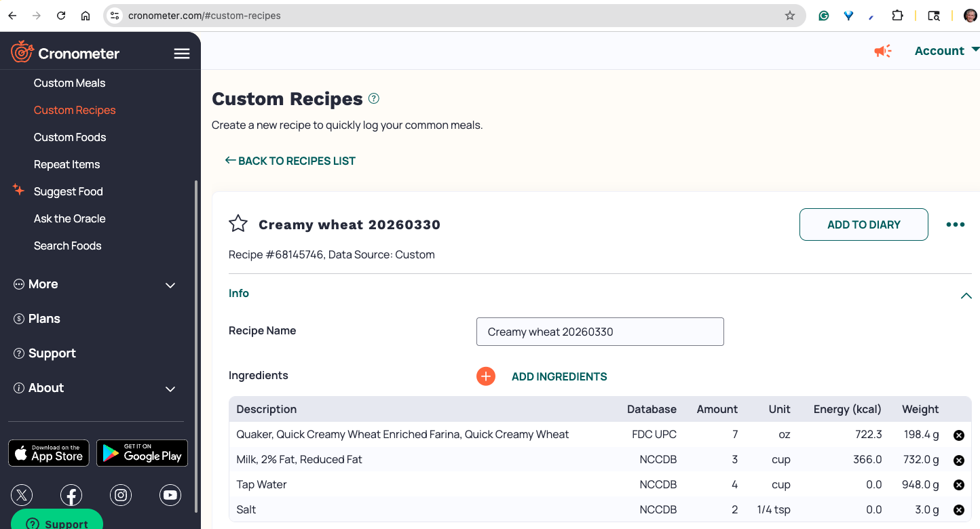Remove the Salt ingredient row

click(959, 510)
